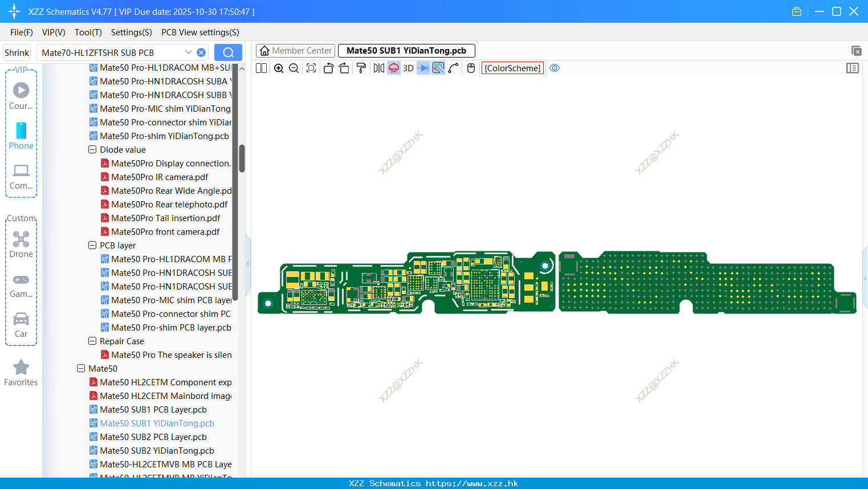Click the Shrink button
868x489 pixels.
point(17,52)
